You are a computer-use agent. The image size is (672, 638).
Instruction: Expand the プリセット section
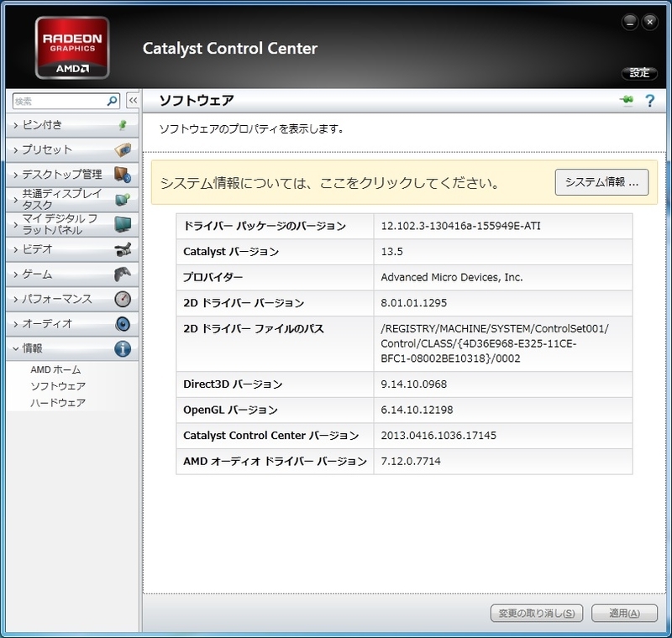(72, 150)
